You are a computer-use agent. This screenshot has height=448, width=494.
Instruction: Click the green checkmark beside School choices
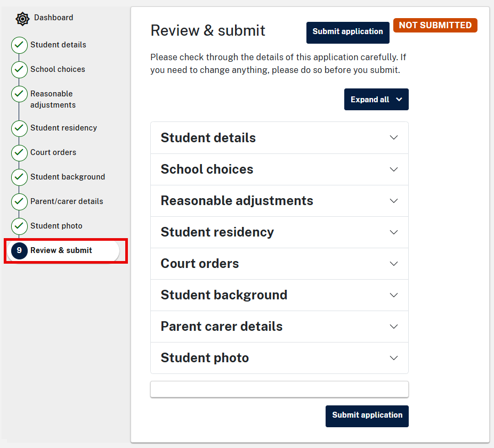19,70
